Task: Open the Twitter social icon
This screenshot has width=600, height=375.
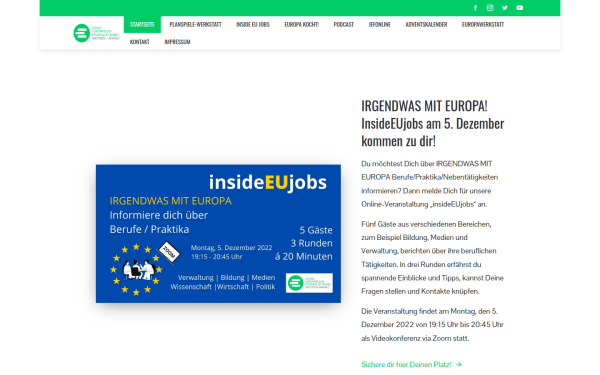Action: [x=505, y=8]
